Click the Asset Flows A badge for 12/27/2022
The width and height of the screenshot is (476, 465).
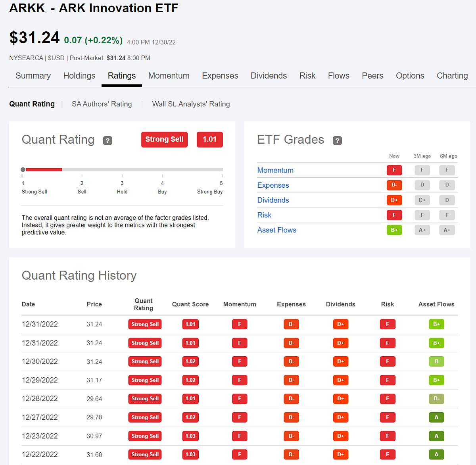click(436, 417)
